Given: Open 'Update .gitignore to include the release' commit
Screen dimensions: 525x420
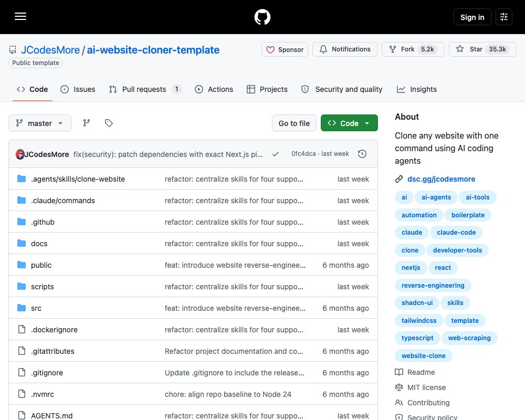Looking at the screenshot, I should (x=234, y=373).
